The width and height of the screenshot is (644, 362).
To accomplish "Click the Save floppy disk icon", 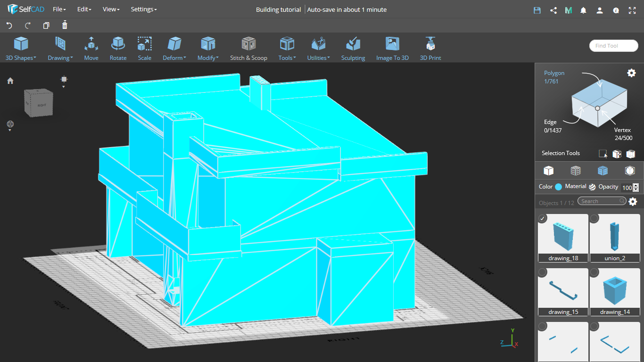I will (x=537, y=10).
